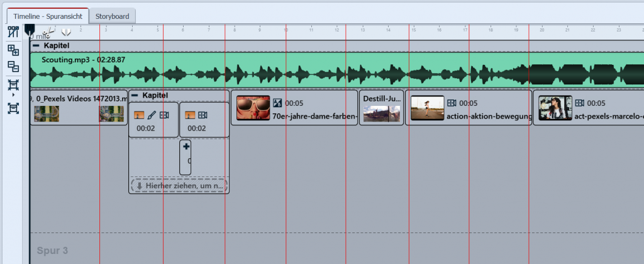This screenshot has width=644, height=264.
Task: Click the sunglasses woman thumbnail
Action: 253,108
